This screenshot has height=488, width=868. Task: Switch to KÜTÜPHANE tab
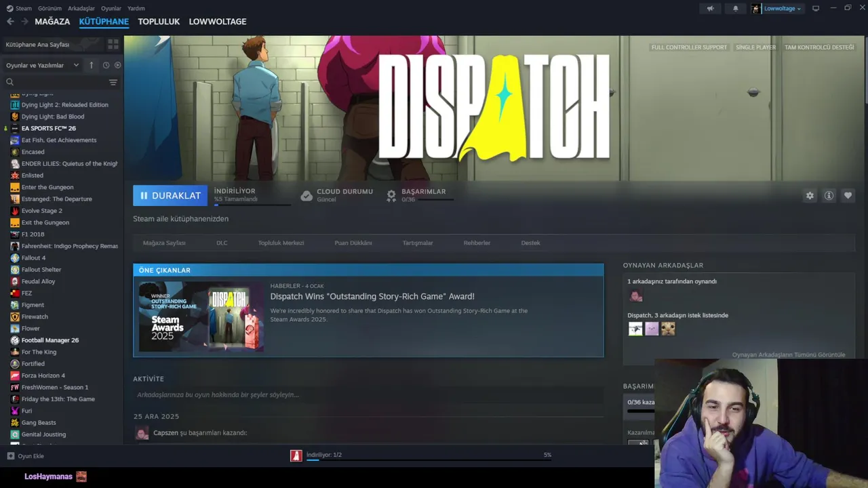(104, 22)
